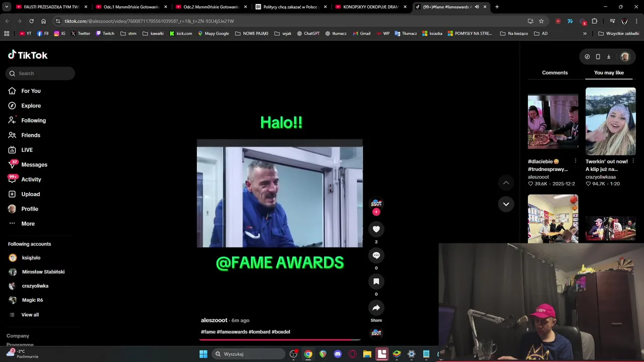
Task: Open the spinning sound disc icon
Action: 376,333
